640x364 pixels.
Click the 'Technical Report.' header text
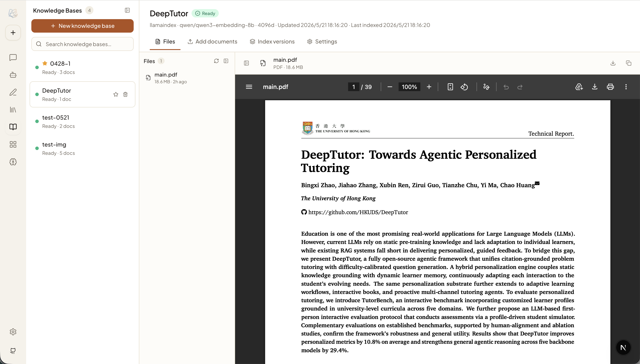[x=551, y=134]
